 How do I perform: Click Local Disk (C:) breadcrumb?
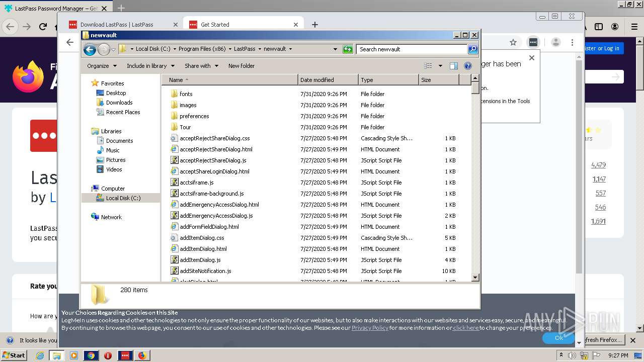(153, 49)
